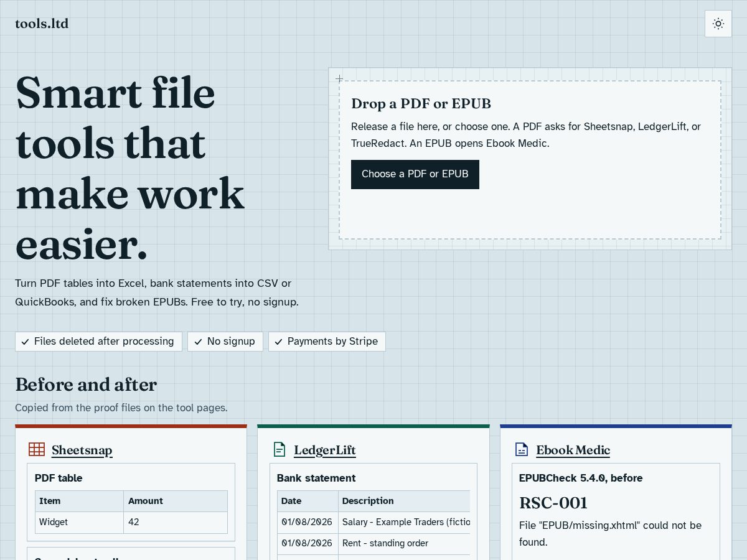This screenshot has width=747, height=560.
Task: Click the EPUB/missing.xhtml error message
Action: click(x=610, y=534)
